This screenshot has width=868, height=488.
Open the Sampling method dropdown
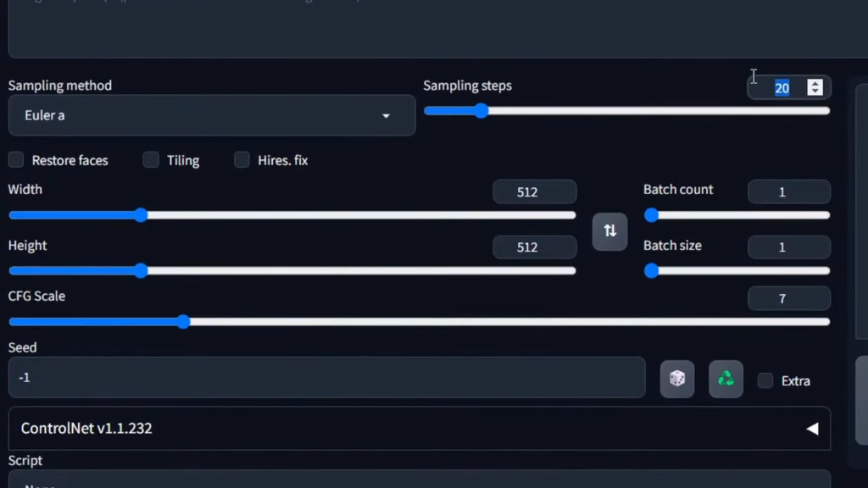tap(386, 115)
